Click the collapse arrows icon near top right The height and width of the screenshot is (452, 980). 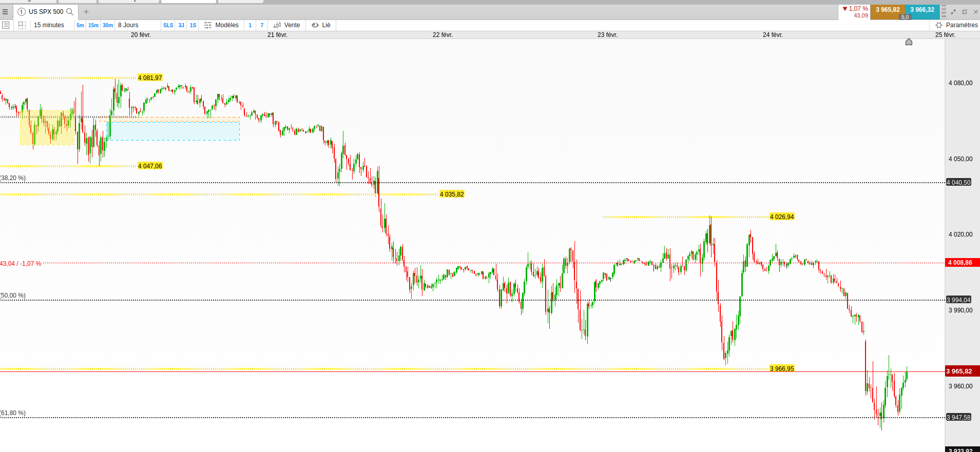(953, 12)
